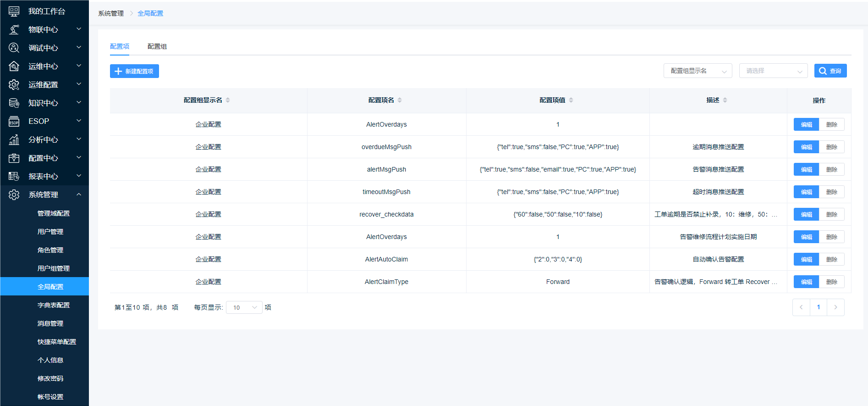The width and height of the screenshot is (868, 406).
Task: Click the 调试中心 sidebar icon
Action: (14, 48)
